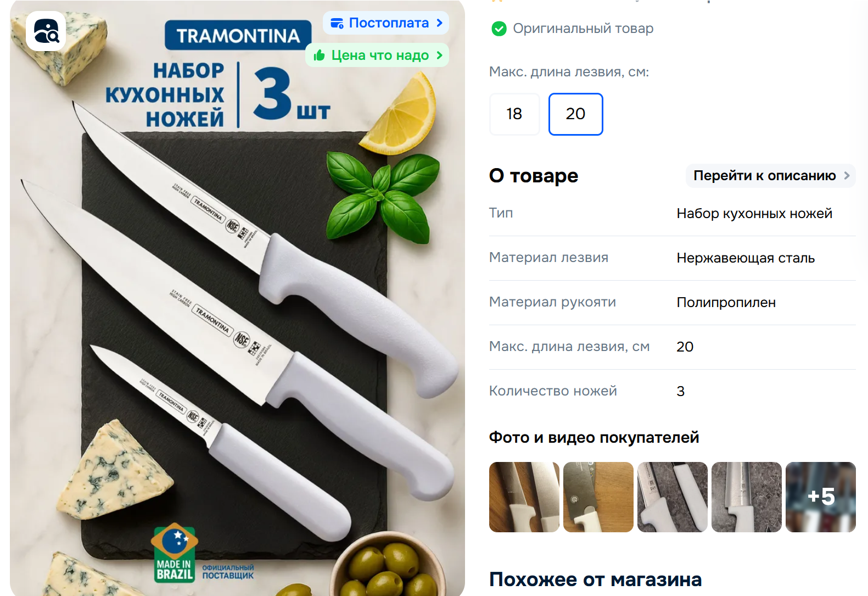868x596 pixels.
Task: Click the Постоплата badge
Action: tap(386, 23)
